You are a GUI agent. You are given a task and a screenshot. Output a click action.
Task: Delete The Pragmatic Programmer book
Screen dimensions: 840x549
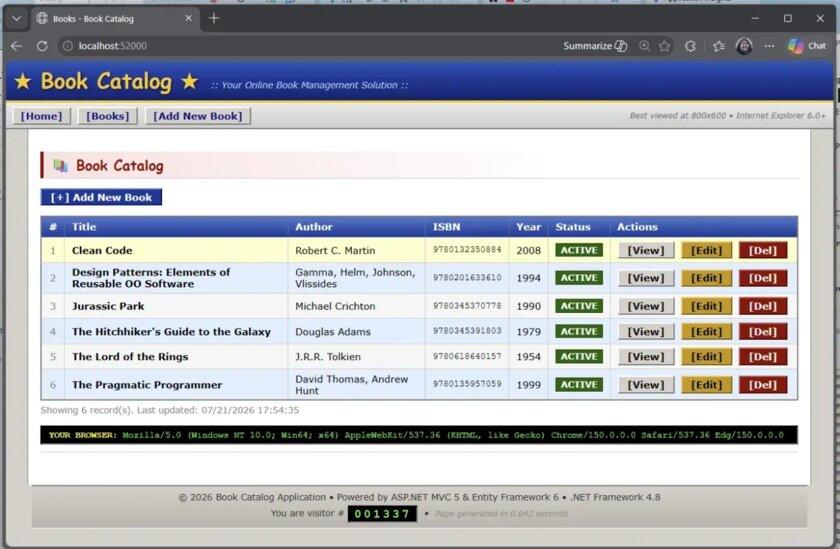[763, 385]
